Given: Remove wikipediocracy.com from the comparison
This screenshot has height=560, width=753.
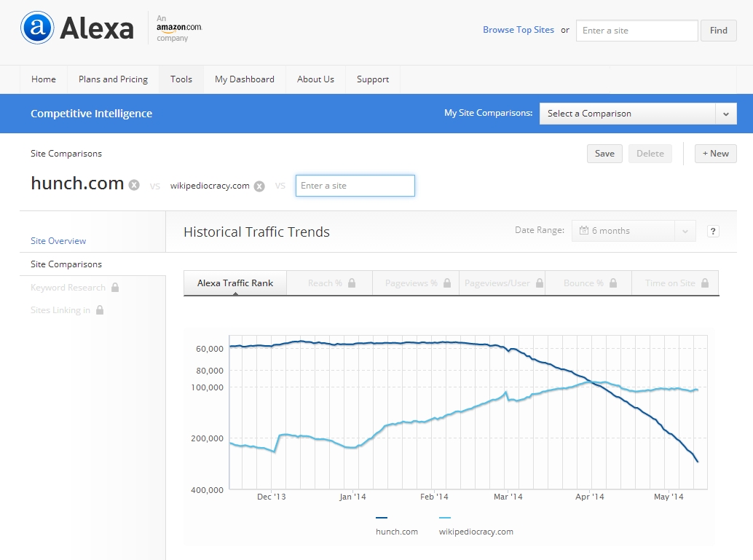Looking at the screenshot, I should coord(259,186).
